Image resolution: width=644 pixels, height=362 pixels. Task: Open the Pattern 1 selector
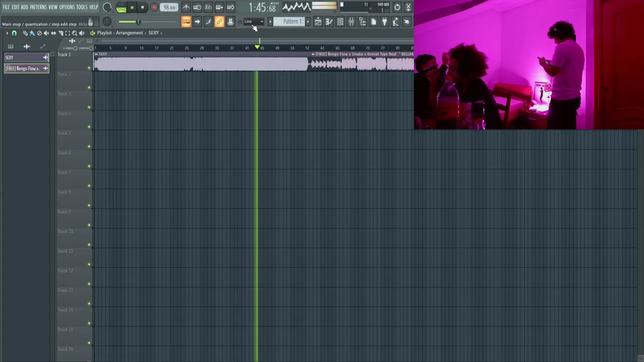click(x=289, y=22)
